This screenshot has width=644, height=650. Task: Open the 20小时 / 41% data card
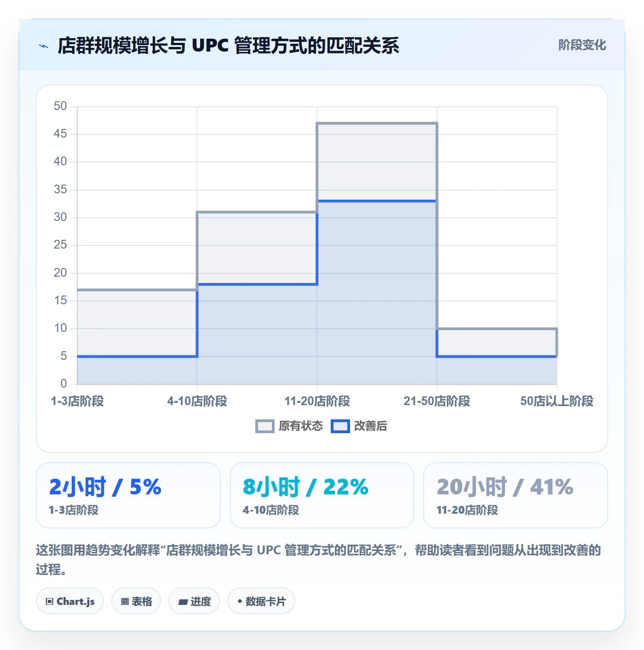pos(516,495)
